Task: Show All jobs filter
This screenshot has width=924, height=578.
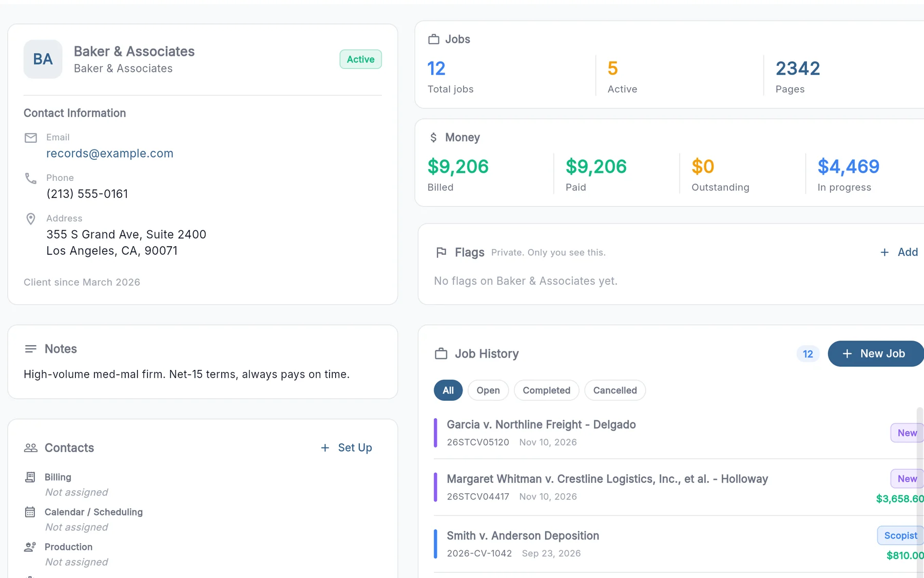Action: [448, 390]
